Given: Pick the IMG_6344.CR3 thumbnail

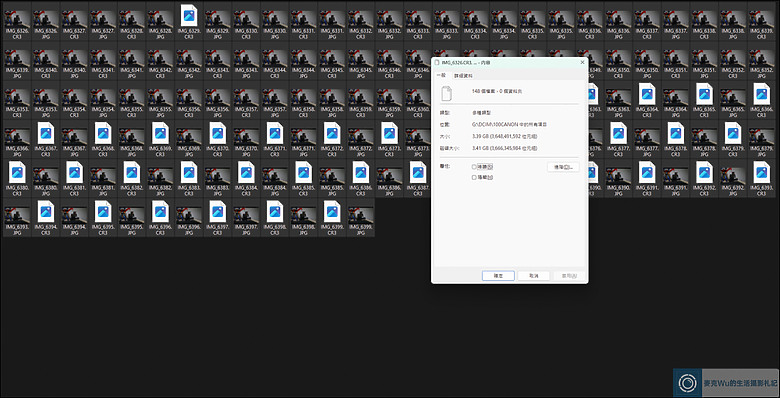Looking at the screenshot, I should click(275, 58).
